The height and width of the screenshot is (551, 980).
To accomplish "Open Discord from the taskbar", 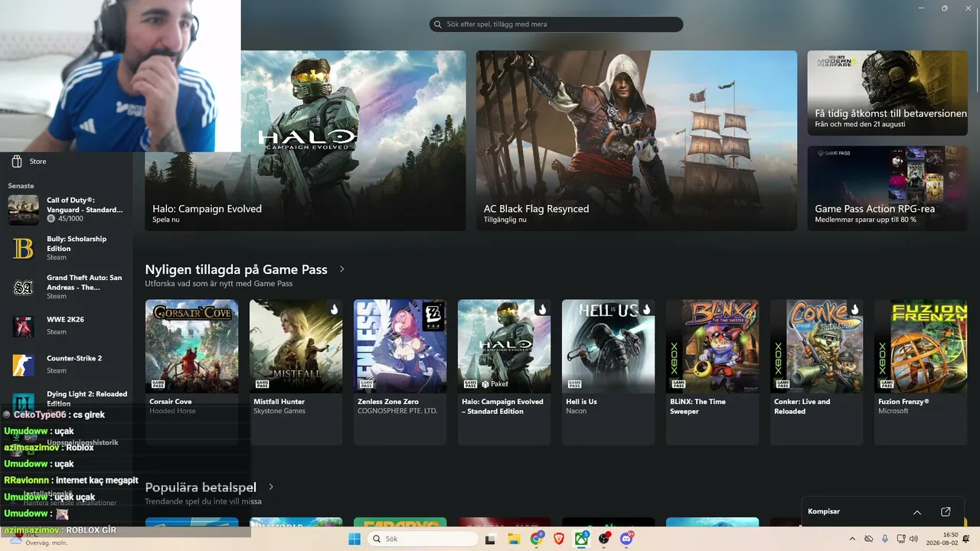I will (x=627, y=540).
